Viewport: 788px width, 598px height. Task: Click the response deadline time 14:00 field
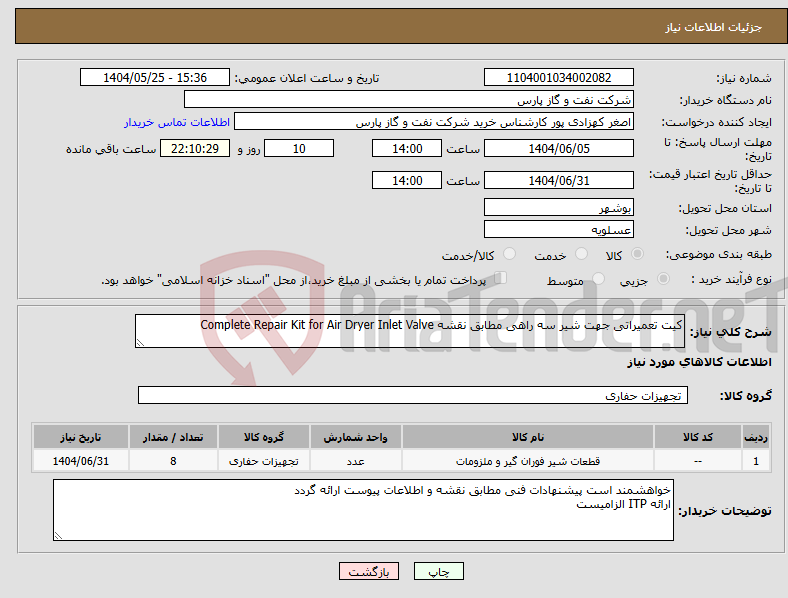pos(407,148)
